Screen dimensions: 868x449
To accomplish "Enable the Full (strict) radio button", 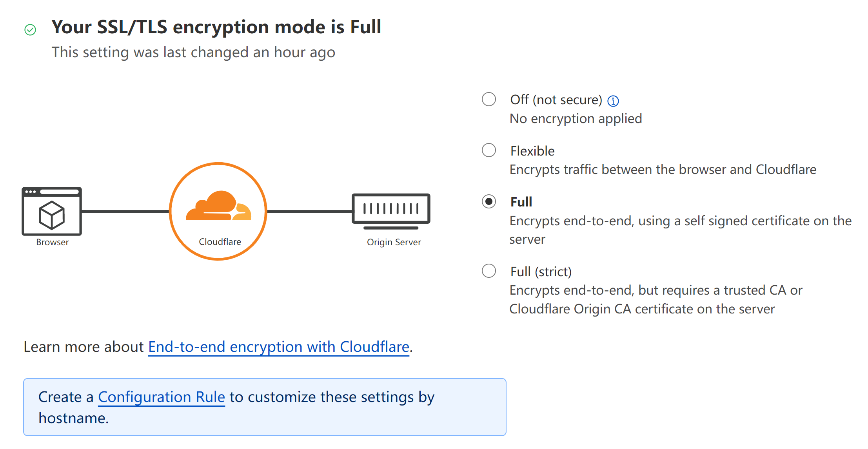I will (488, 271).
